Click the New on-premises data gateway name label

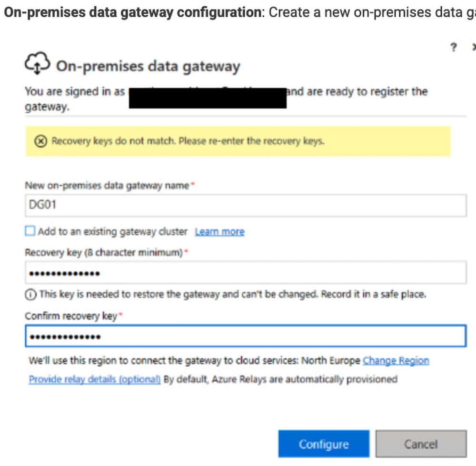click(x=107, y=186)
